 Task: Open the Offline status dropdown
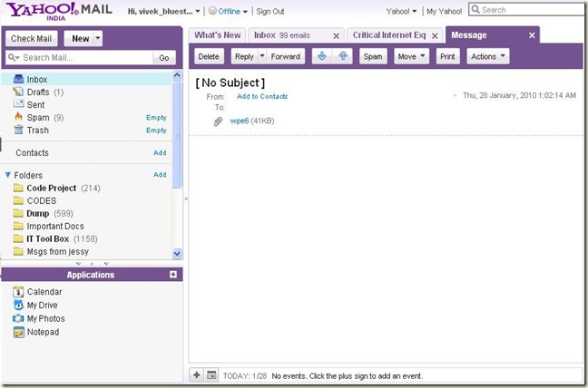(x=245, y=12)
